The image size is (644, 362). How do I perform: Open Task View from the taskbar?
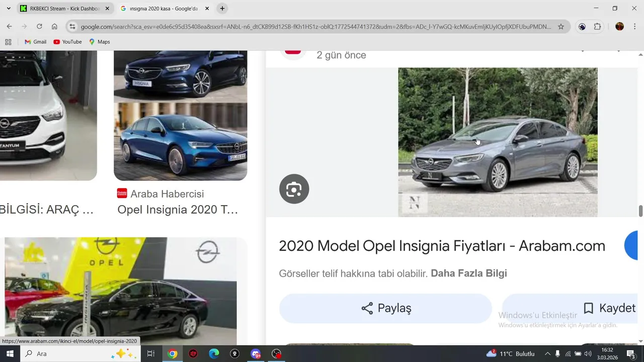150,353
